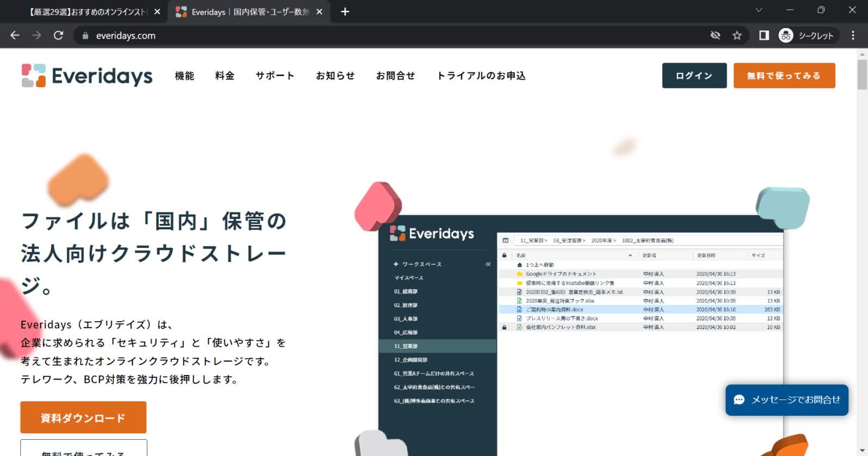Click the scrollbar down arrow
The image size is (868, 456).
862,451
